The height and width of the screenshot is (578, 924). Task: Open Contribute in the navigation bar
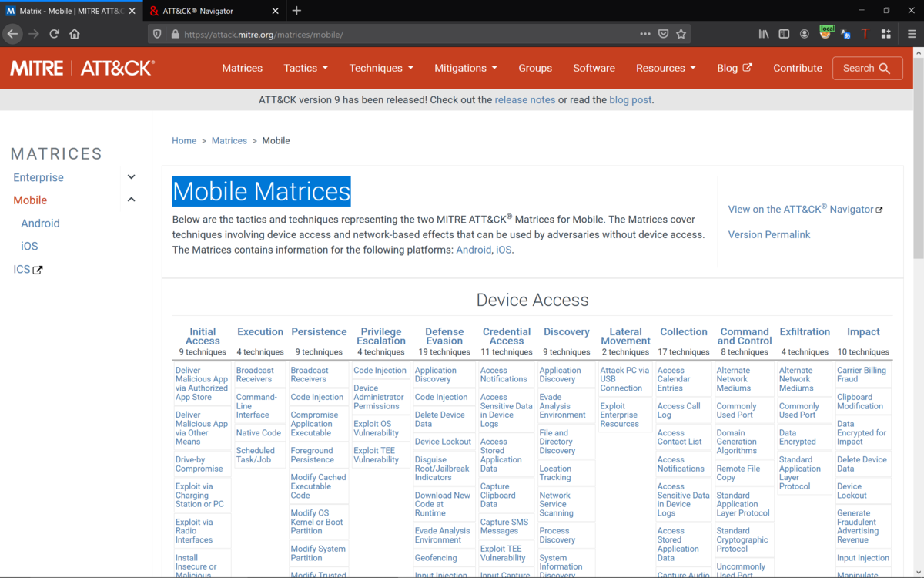point(798,68)
